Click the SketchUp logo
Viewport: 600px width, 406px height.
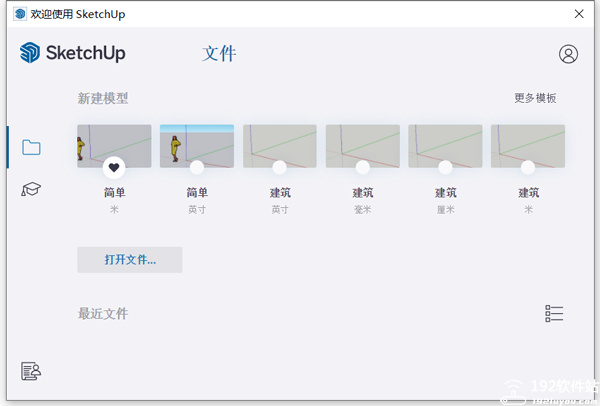click(73, 53)
